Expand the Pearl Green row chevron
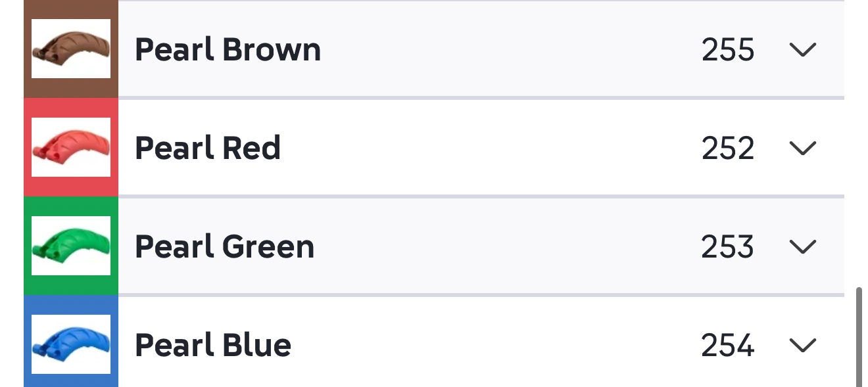Screen dimensions: 868x387 click(x=802, y=247)
